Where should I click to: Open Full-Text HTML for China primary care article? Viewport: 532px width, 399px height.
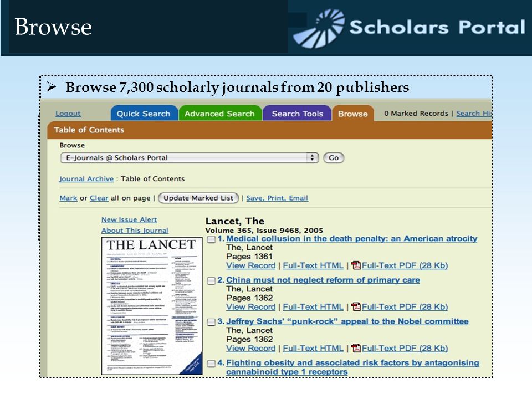tap(313, 306)
